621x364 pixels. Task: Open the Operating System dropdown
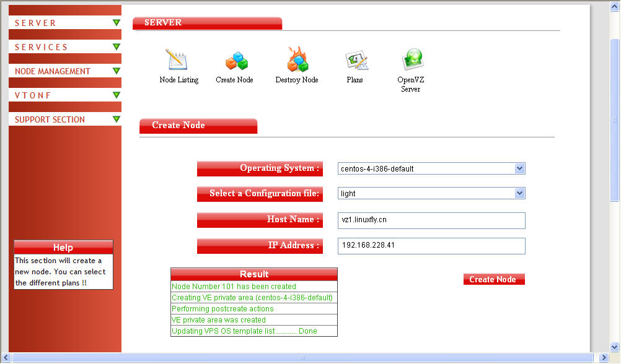[x=519, y=168]
